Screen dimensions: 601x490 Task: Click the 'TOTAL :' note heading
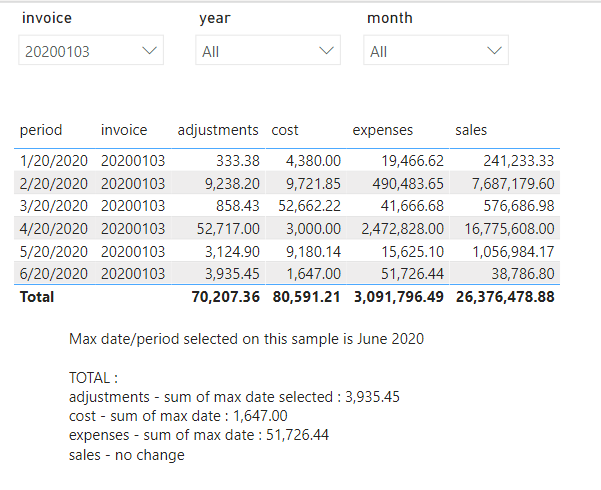[94, 378]
